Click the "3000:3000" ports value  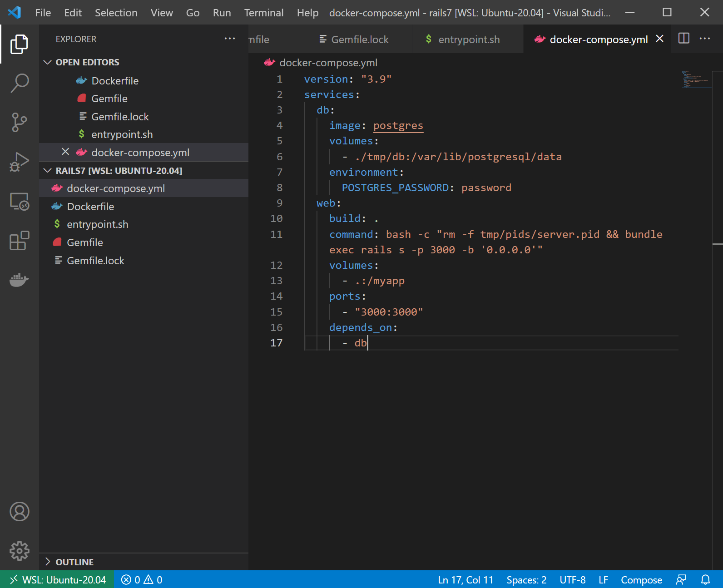[x=389, y=312]
